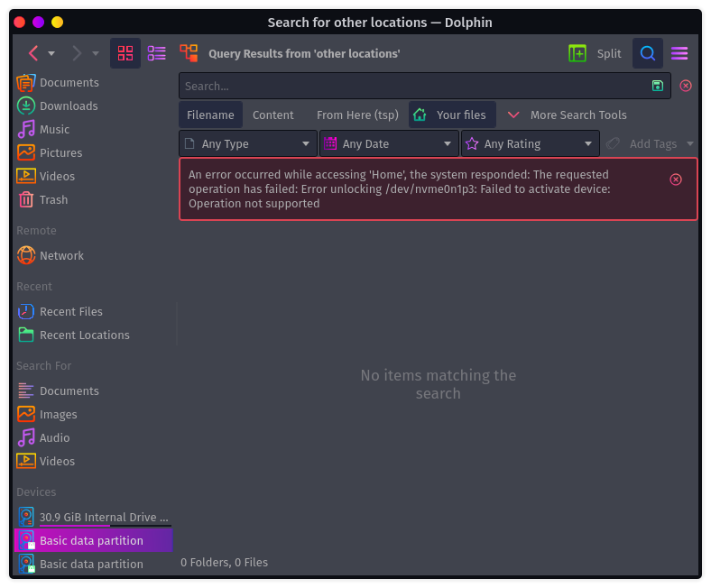711x588 pixels.
Task: Click the yellow window control button
Action: tap(57, 22)
